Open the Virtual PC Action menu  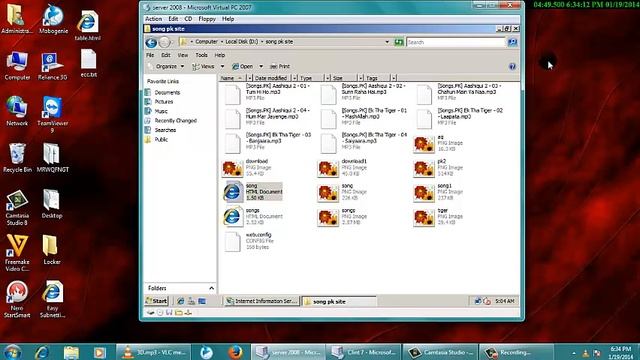(x=153, y=19)
